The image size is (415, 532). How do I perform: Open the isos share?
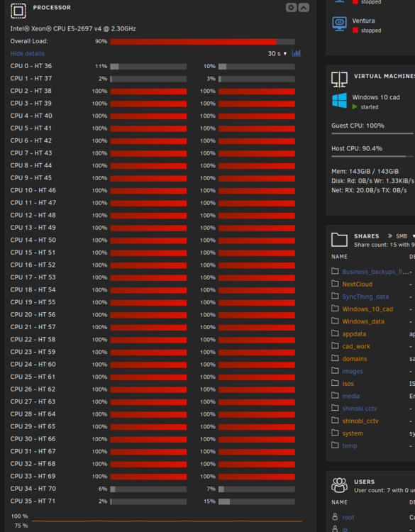point(348,384)
